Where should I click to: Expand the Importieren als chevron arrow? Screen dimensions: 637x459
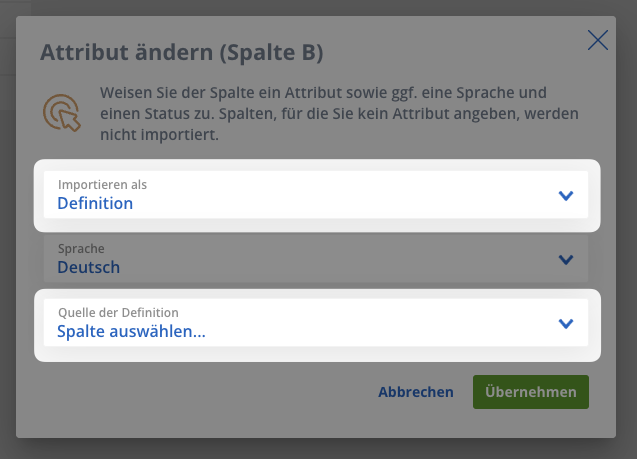coord(566,196)
